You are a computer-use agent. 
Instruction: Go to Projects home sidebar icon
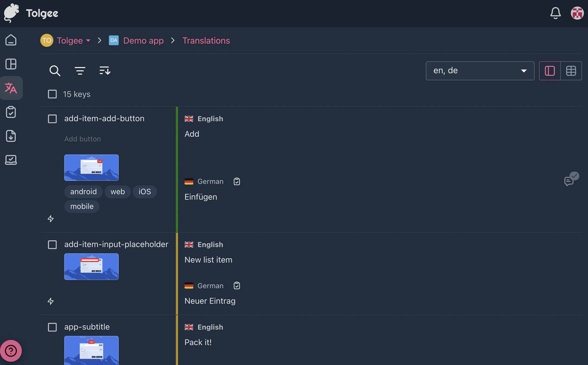(11, 40)
